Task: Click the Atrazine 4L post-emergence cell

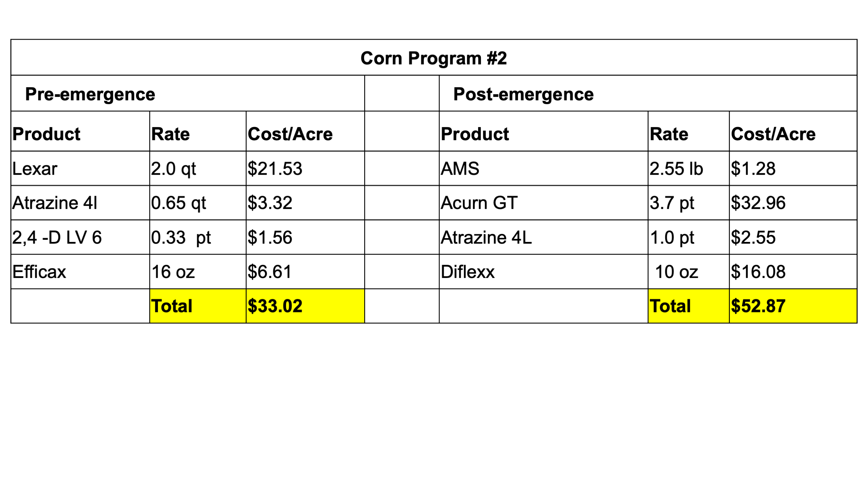Action: pos(544,237)
